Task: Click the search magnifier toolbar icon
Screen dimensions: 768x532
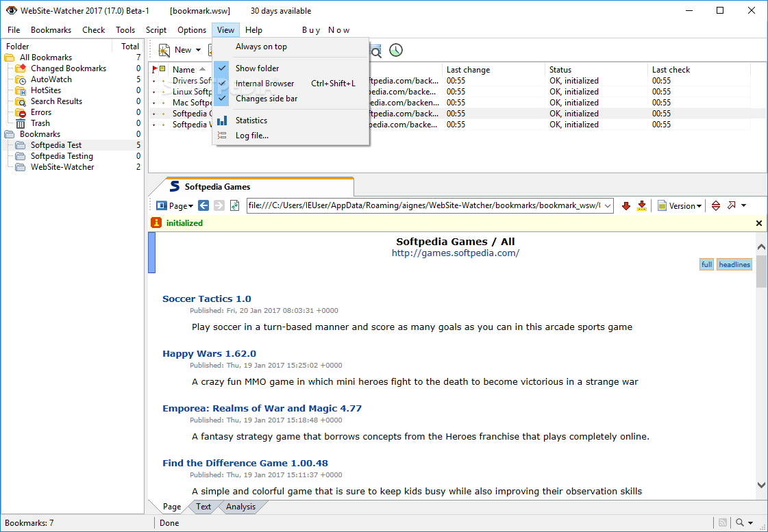Action: pyautogui.click(x=375, y=51)
